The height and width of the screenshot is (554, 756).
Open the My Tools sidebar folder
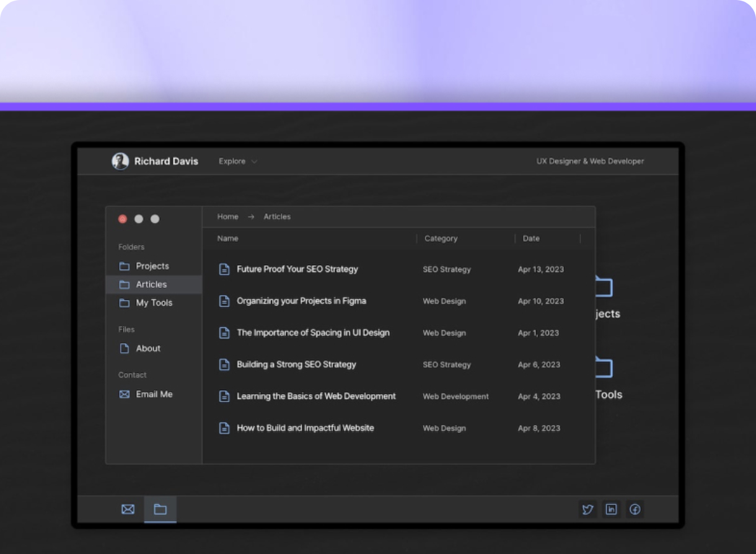coord(154,303)
